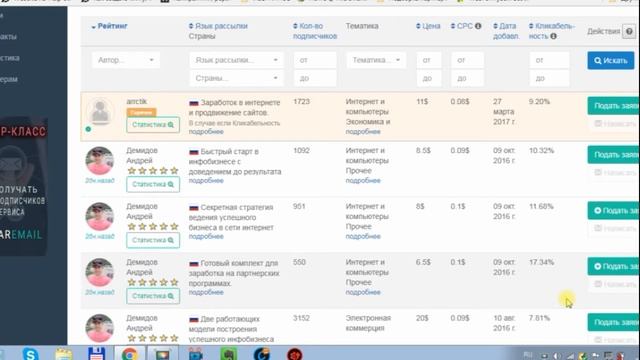Open Статистика for Секретная стратегия row
Viewport: 640px width, 360px height.
[x=153, y=240]
